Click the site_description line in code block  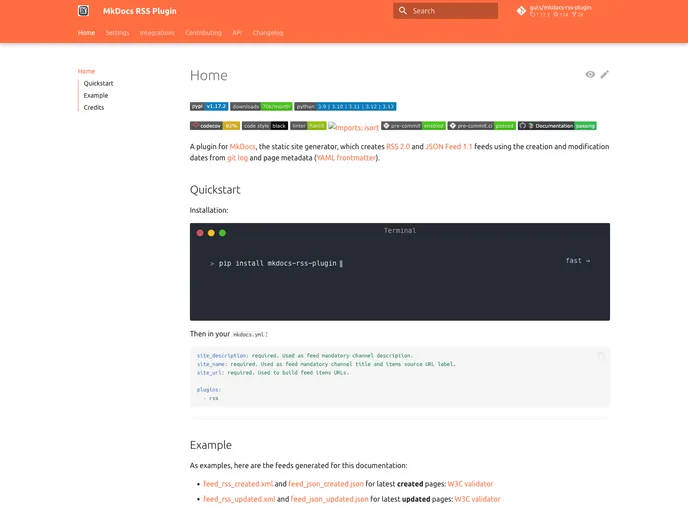click(x=305, y=356)
